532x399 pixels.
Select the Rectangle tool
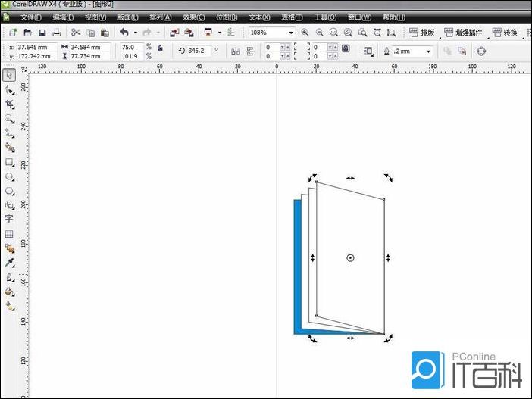tap(9, 162)
